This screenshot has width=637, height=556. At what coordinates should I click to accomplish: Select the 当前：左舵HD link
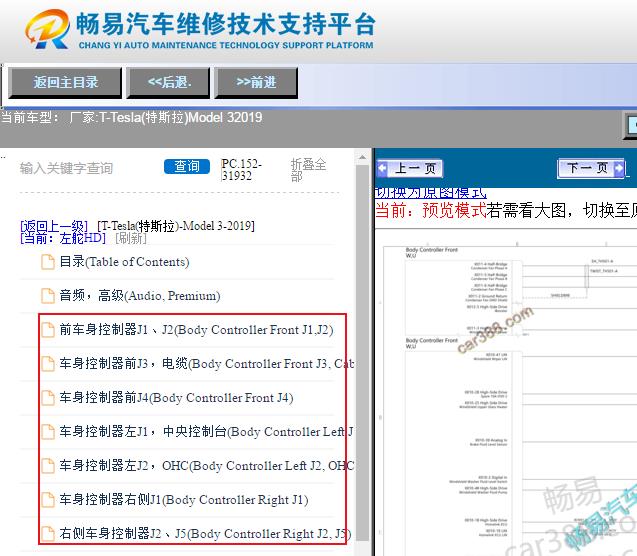pos(63,238)
